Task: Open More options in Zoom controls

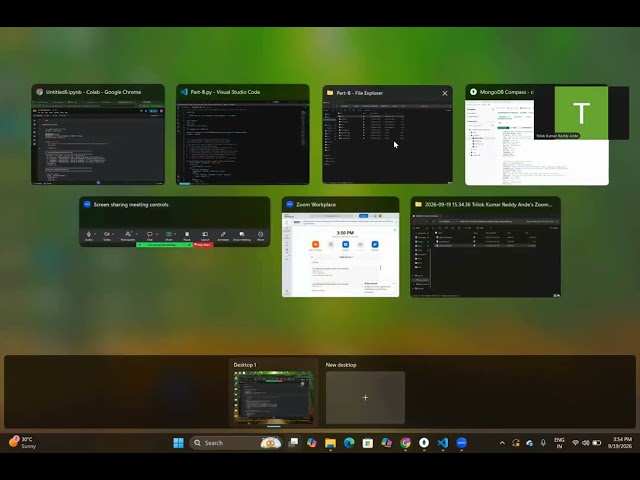Action: 260,235
